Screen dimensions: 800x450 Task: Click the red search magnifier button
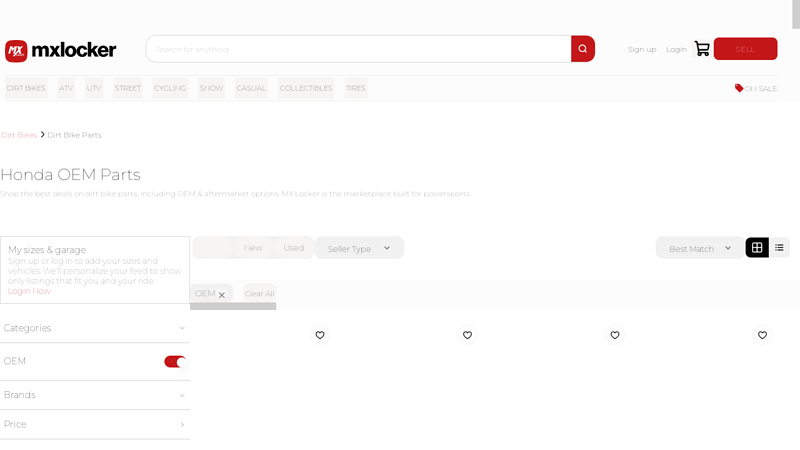(583, 49)
